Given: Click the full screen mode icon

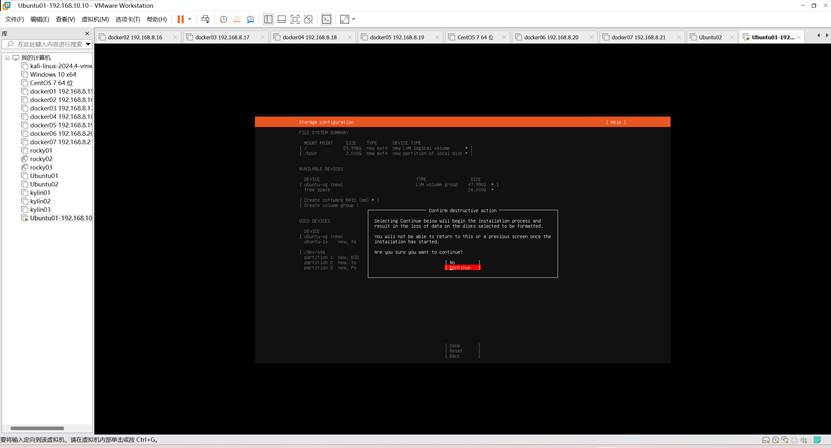Looking at the screenshot, I should click(295, 19).
